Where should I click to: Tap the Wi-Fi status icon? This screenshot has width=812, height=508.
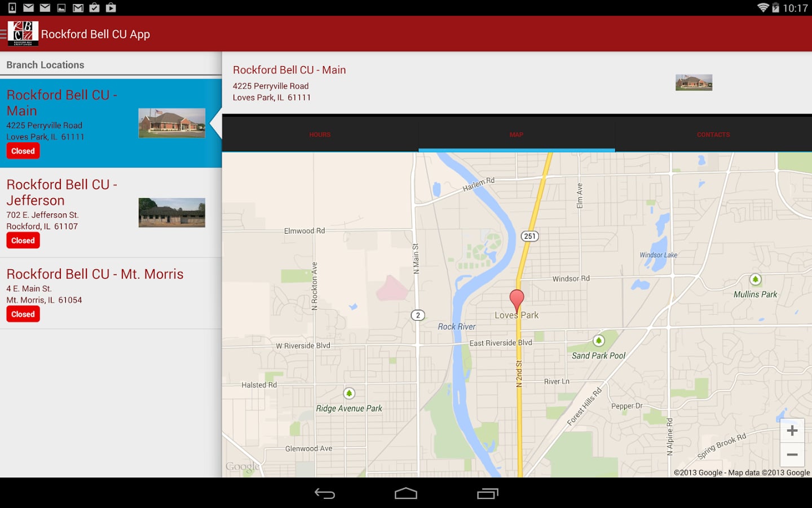coord(763,7)
